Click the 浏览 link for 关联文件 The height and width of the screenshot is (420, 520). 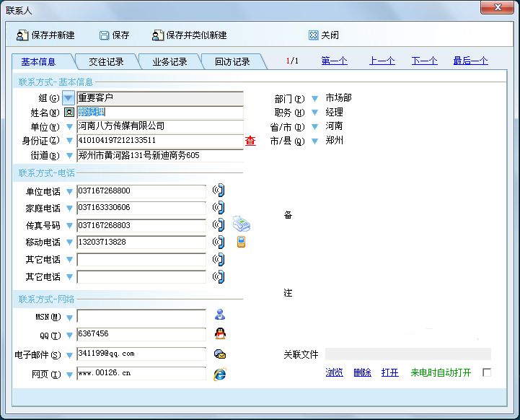334,372
